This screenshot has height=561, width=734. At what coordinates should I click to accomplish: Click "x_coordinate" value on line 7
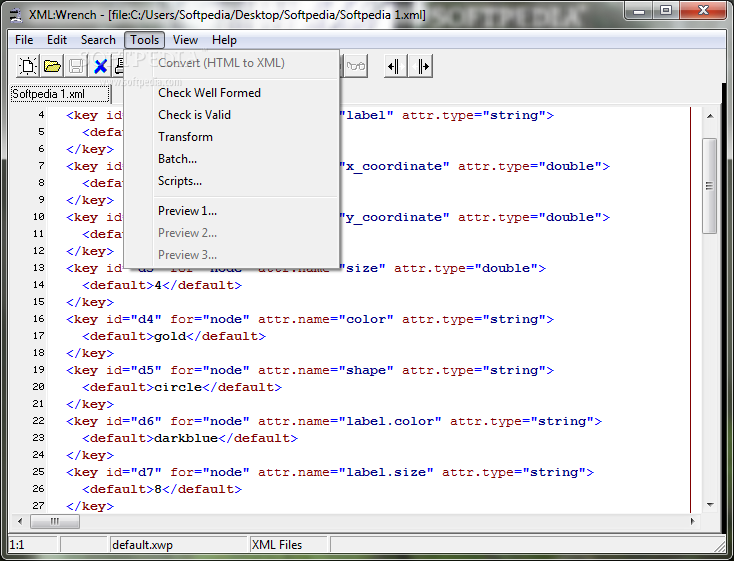pos(394,166)
